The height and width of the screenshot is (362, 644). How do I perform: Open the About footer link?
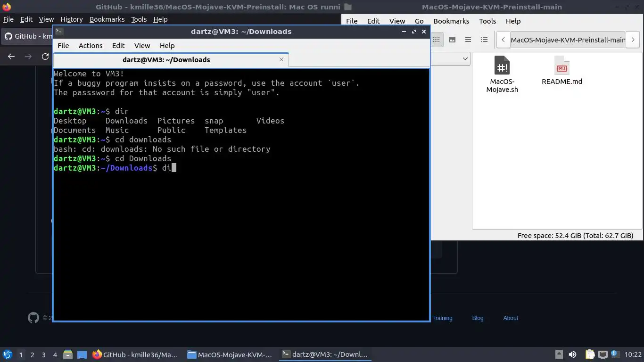point(511,318)
